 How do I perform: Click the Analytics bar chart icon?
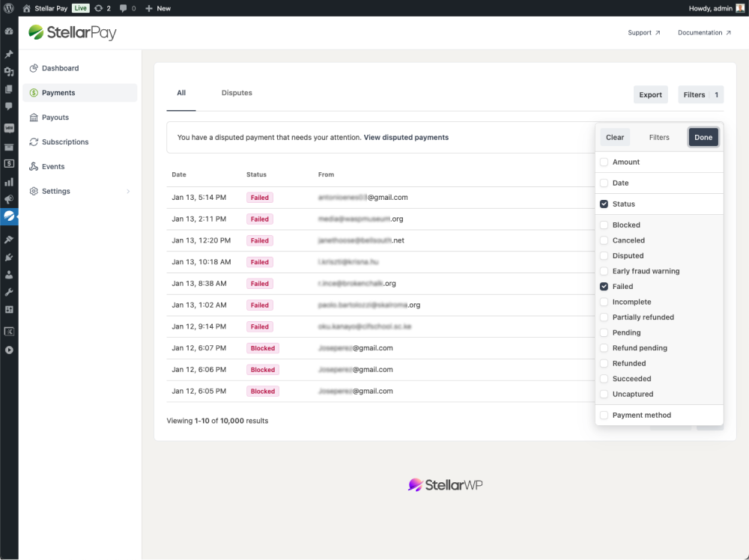point(9,182)
